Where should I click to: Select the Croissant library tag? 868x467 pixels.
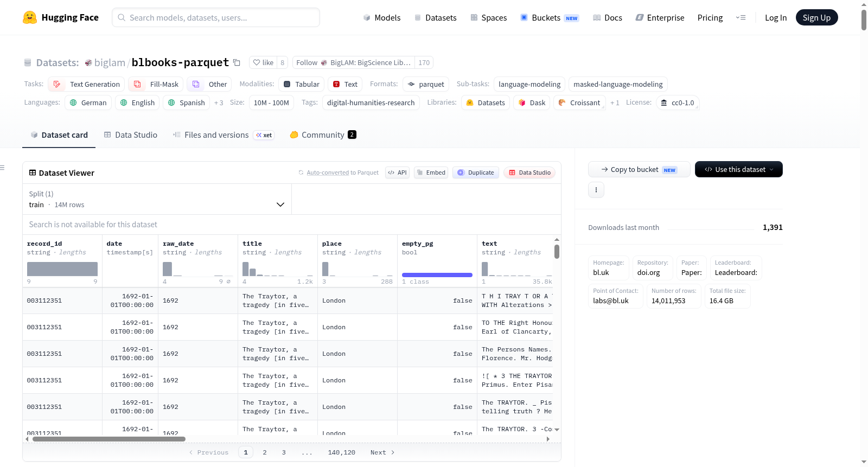579,103
